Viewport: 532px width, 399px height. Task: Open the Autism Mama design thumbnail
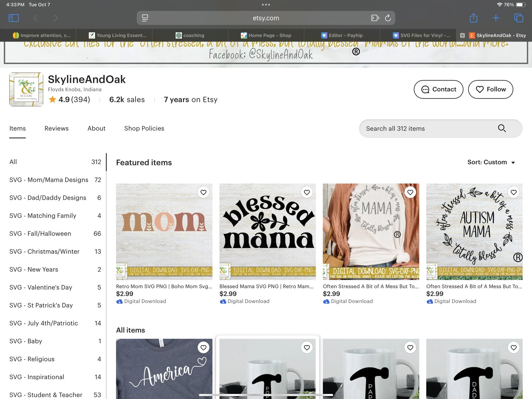pyautogui.click(x=475, y=232)
